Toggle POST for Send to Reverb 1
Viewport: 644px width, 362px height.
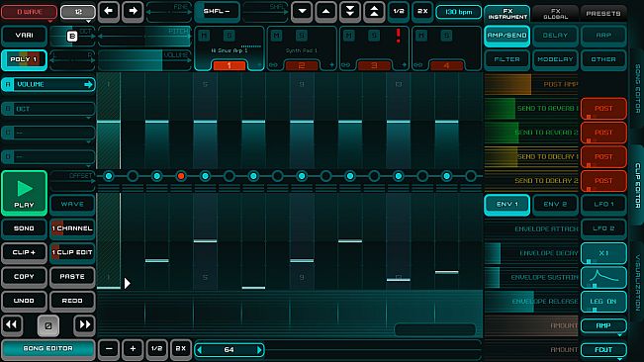603,109
